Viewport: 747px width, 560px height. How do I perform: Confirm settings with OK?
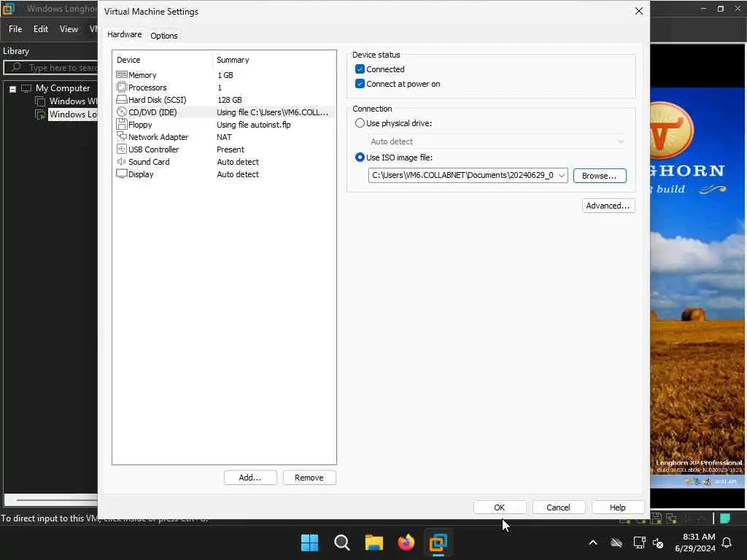(x=499, y=507)
